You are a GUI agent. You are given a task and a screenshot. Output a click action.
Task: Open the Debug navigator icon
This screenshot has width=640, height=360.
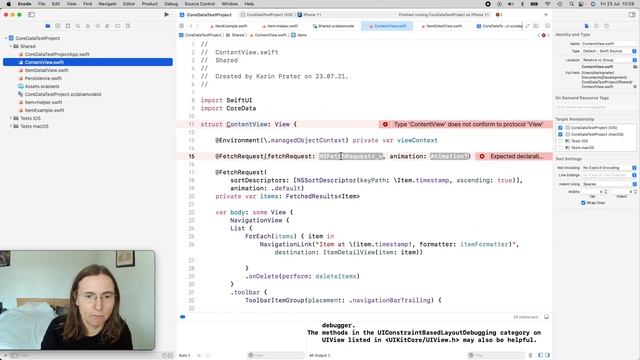[x=108, y=26]
